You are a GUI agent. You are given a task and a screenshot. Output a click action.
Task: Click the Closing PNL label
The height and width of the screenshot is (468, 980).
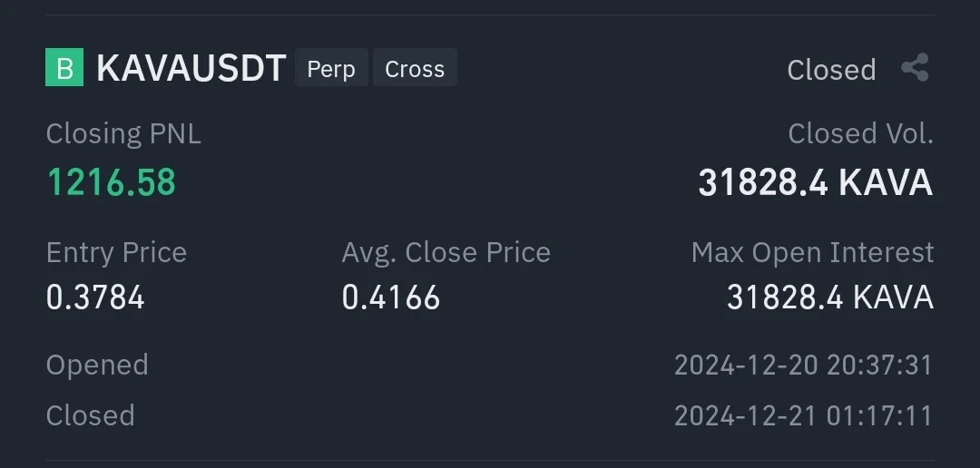123,134
